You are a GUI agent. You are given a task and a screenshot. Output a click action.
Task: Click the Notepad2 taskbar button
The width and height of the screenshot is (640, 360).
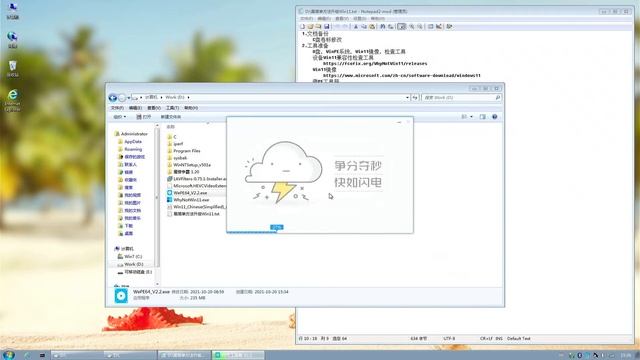pos(184,355)
